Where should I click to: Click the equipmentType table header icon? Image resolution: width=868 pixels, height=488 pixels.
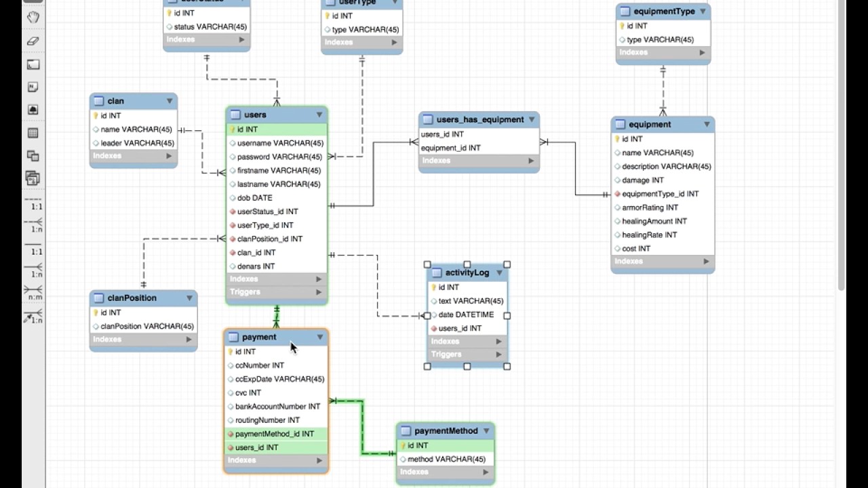click(x=625, y=12)
